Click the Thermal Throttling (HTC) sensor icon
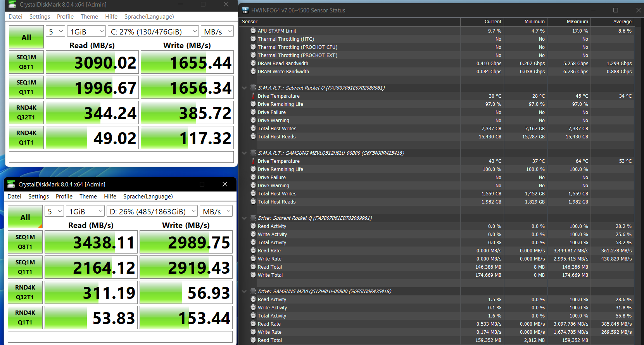The width and height of the screenshot is (644, 345). click(x=253, y=39)
